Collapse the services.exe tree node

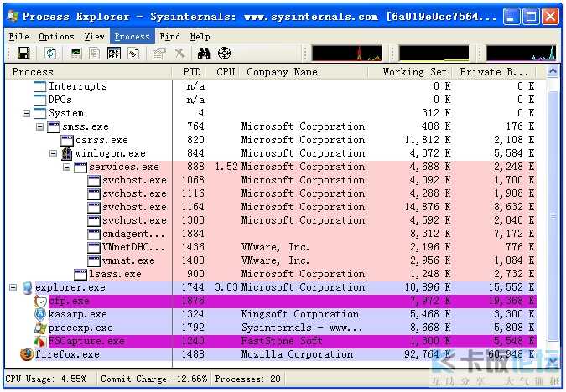point(66,167)
